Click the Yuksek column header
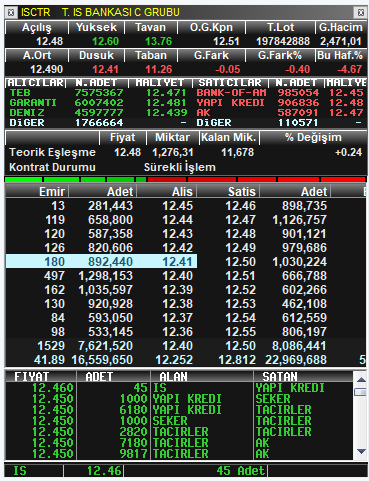 (96, 28)
